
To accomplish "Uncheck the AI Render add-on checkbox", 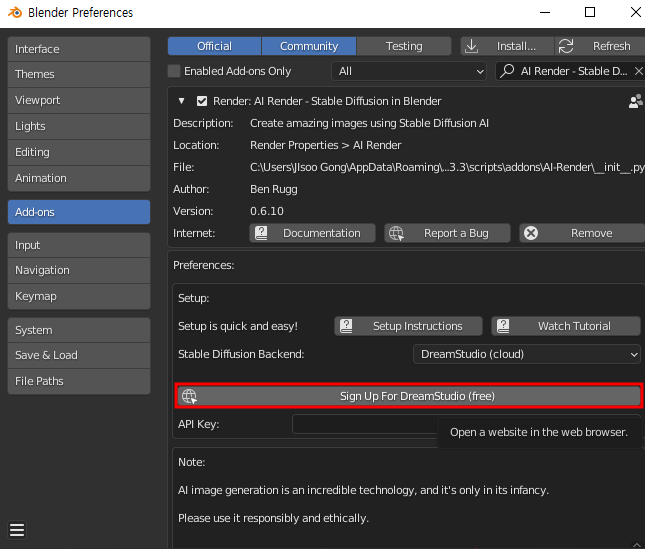I will (x=202, y=101).
